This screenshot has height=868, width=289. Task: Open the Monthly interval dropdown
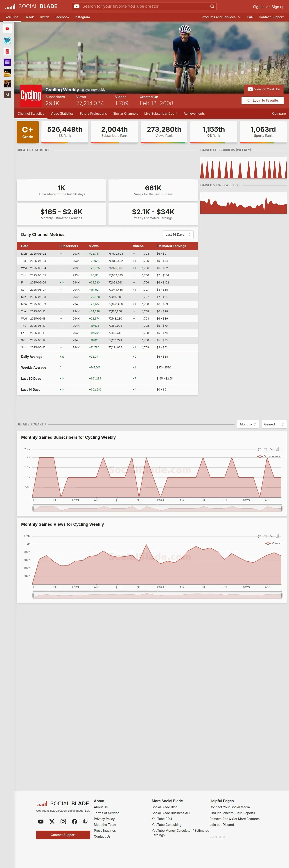248,424
